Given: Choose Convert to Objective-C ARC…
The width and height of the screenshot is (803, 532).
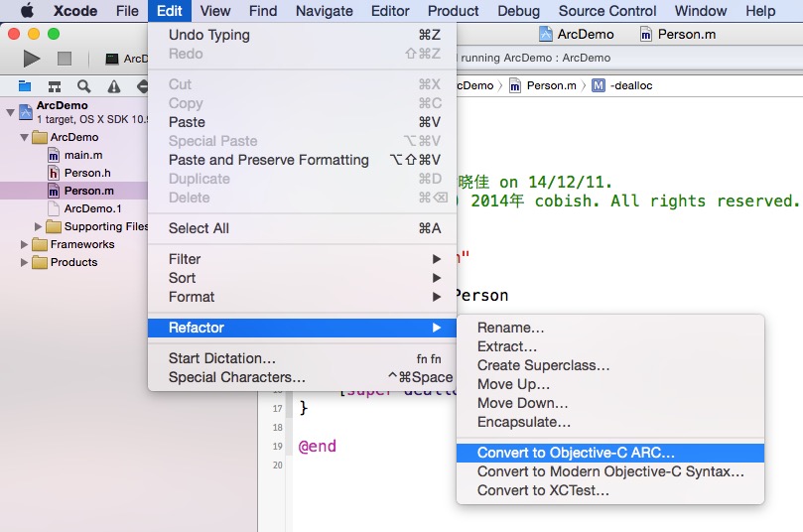Looking at the screenshot, I should coord(609,453).
